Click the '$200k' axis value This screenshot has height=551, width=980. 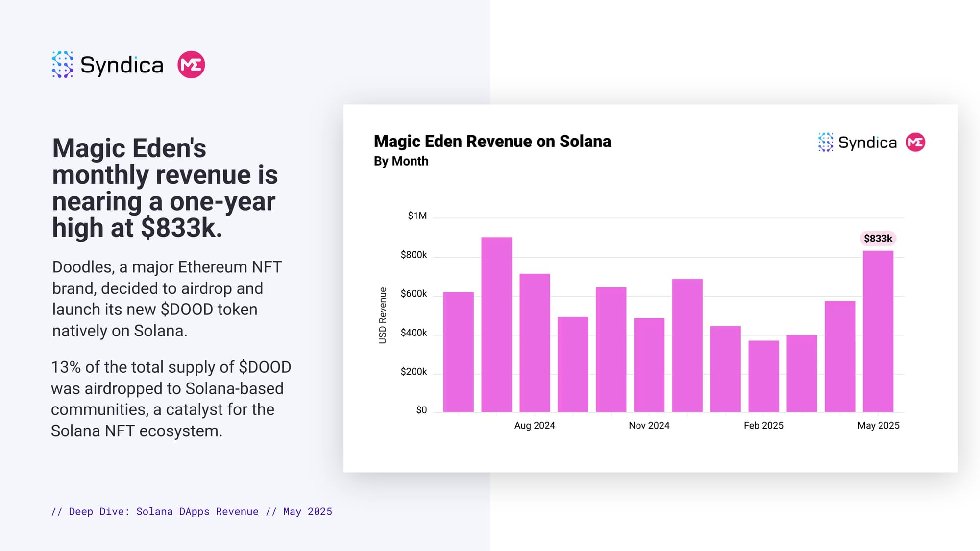[414, 372]
